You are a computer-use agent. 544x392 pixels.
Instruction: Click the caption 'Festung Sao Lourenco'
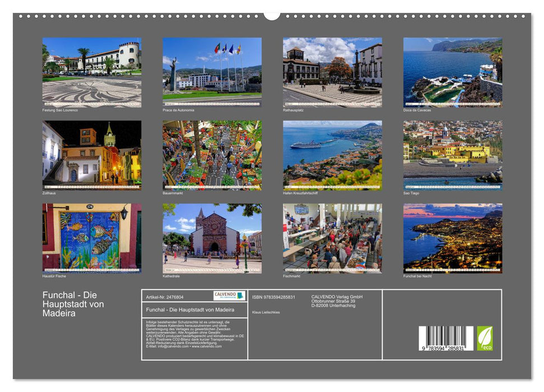[x=60, y=110]
